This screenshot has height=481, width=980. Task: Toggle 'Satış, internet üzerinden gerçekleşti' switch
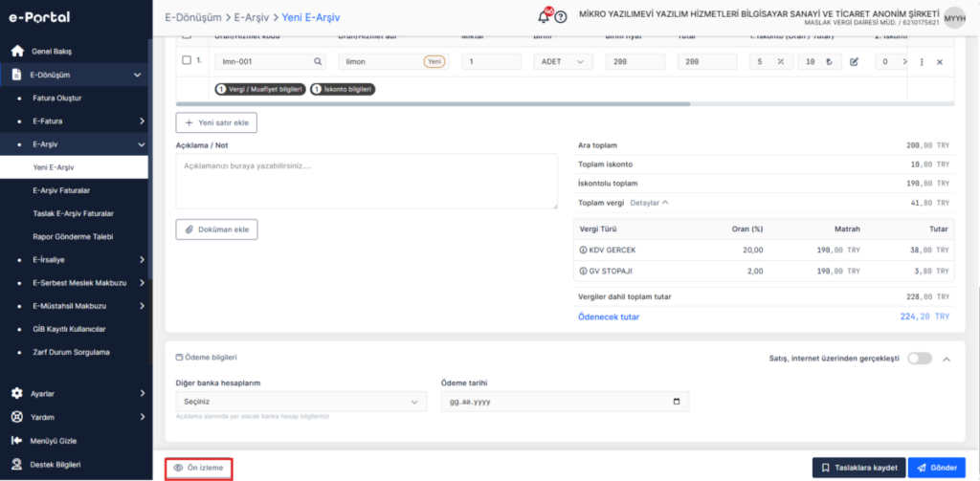pyautogui.click(x=920, y=359)
